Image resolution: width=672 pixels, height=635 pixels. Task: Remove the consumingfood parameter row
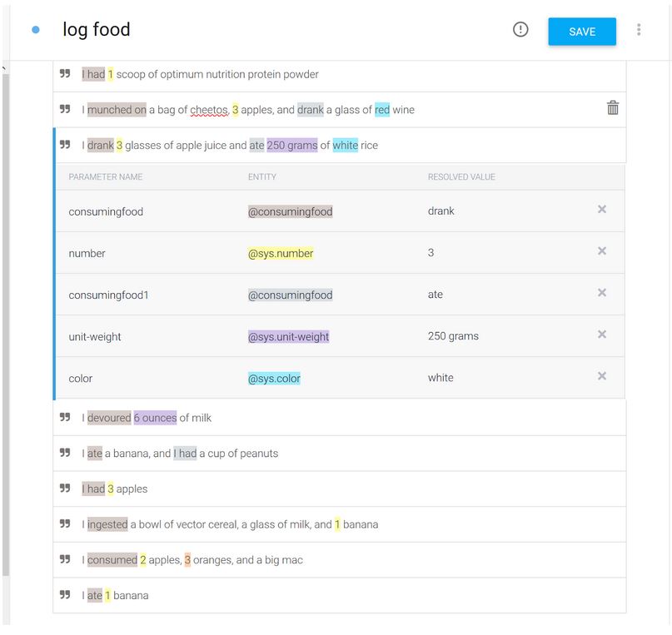(601, 210)
